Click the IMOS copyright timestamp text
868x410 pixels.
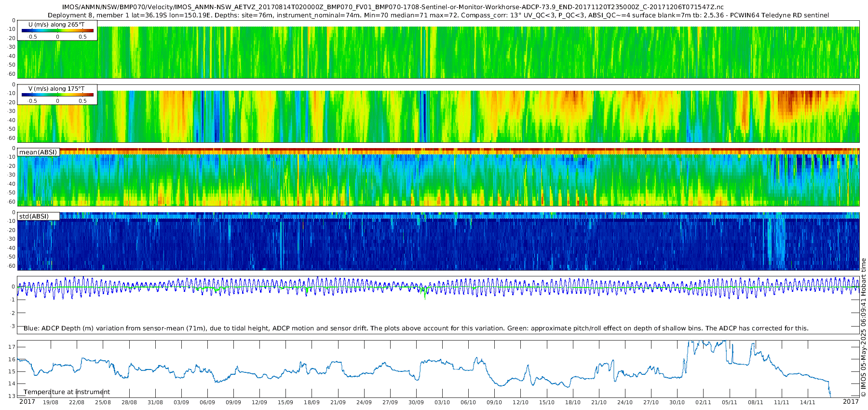pyautogui.click(x=864, y=328)
